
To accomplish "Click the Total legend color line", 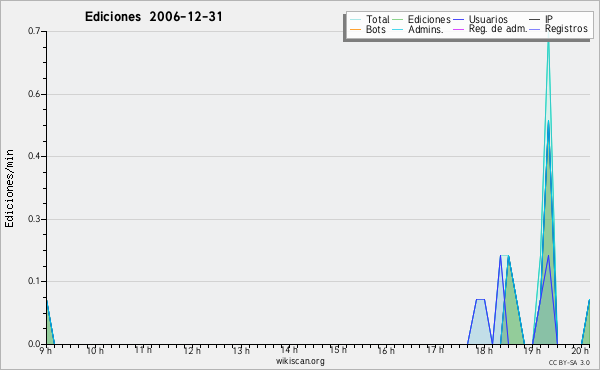I will tap(355, 20).
